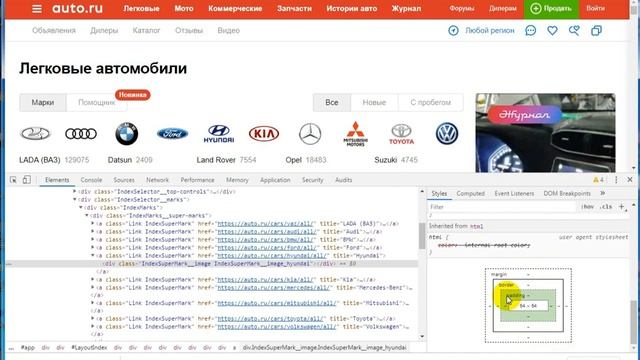Click the Toyota logo

tap(401, 134)
